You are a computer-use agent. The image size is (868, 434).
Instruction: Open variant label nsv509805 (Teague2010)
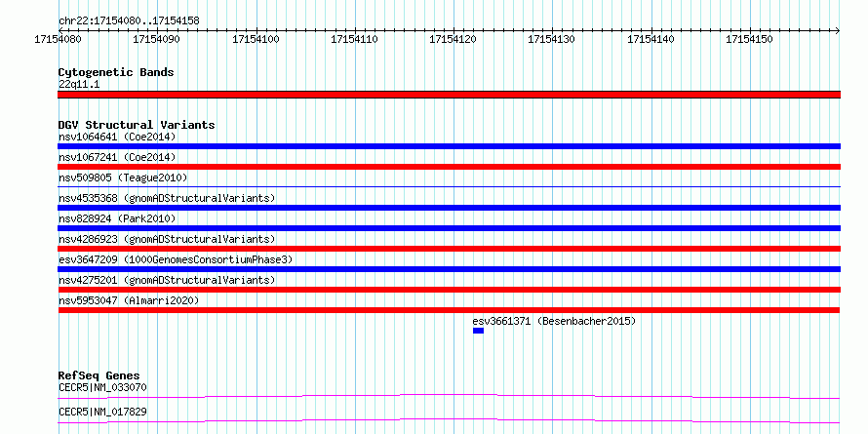coord(123,178)
